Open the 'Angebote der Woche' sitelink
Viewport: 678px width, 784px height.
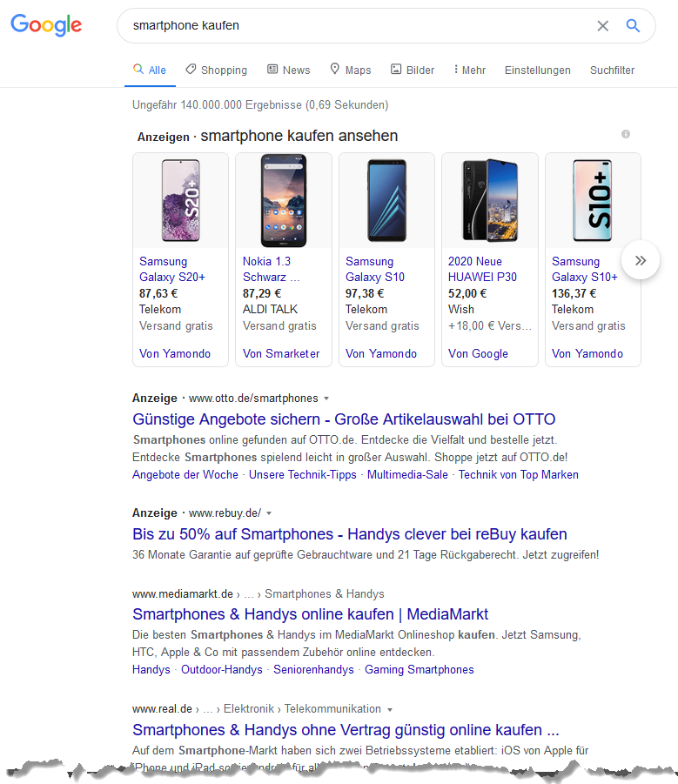pos(185,474)
